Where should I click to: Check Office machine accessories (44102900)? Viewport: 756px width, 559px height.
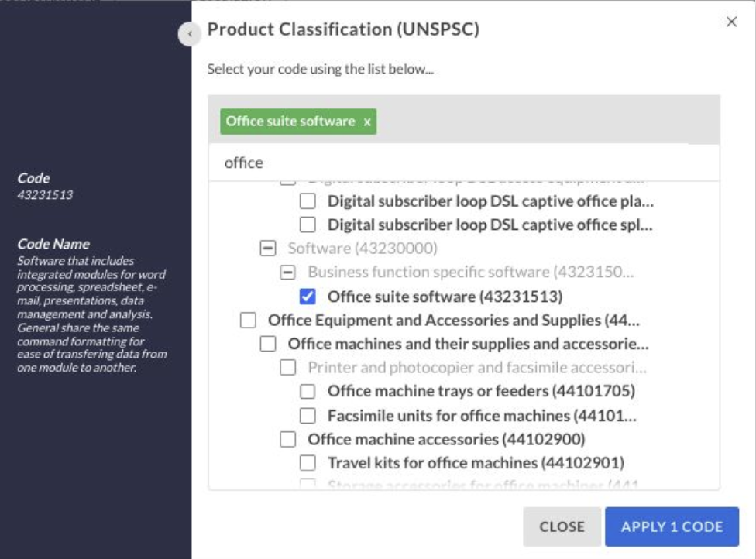[x=287, y=440]
